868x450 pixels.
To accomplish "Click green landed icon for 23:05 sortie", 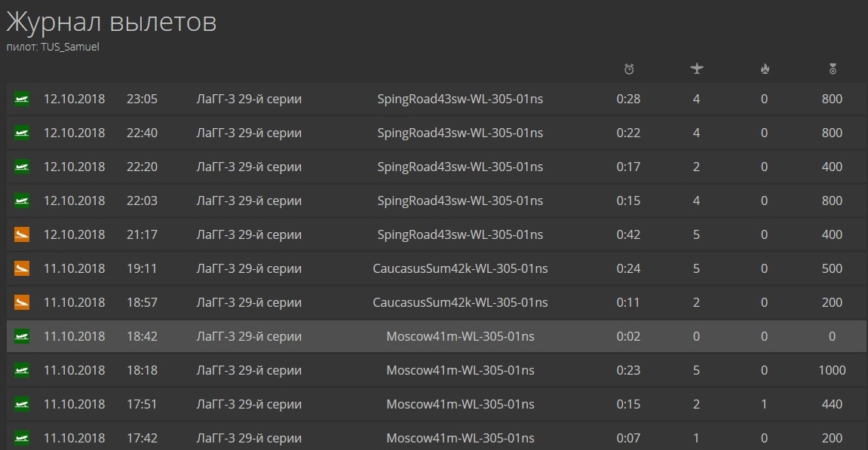I will pos(22,99).
